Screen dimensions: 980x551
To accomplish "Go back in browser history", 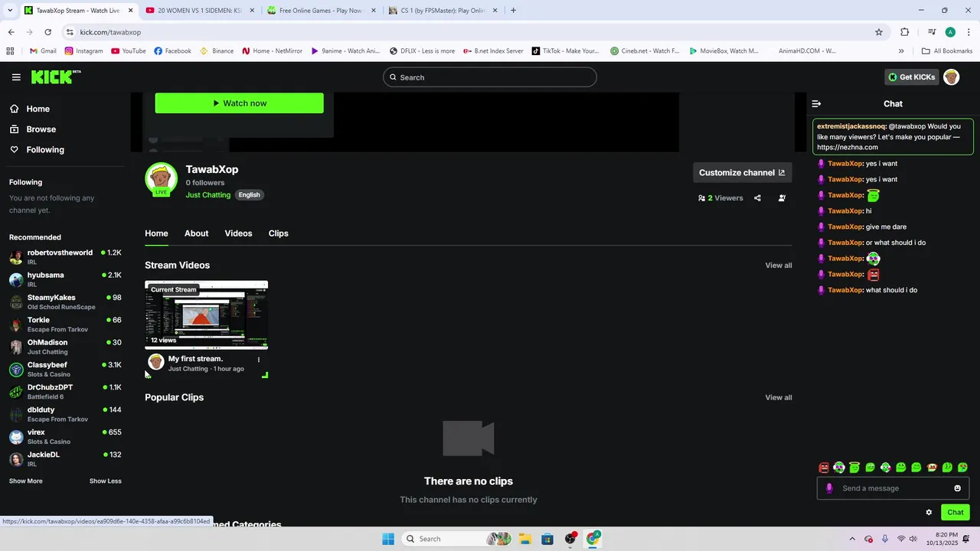I will (11, 32).
